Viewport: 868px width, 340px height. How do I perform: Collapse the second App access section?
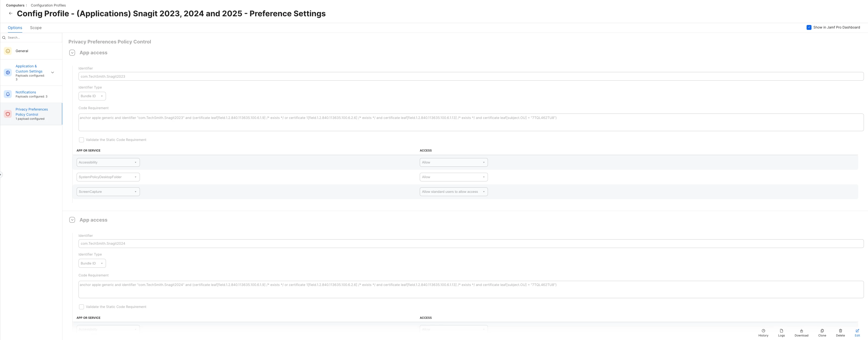(x=72, y=220)
